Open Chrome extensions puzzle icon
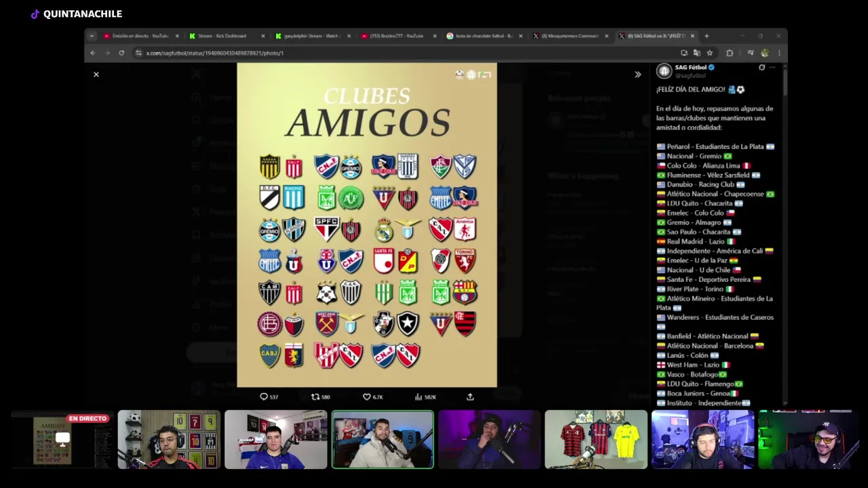868x488 pixels. point(730,53)
